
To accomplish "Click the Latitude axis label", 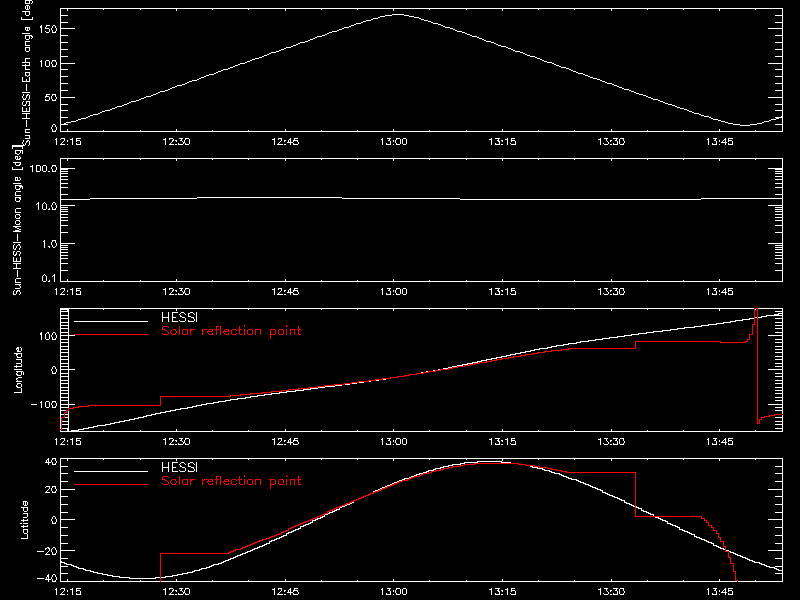I will click(x=24, y=519).
